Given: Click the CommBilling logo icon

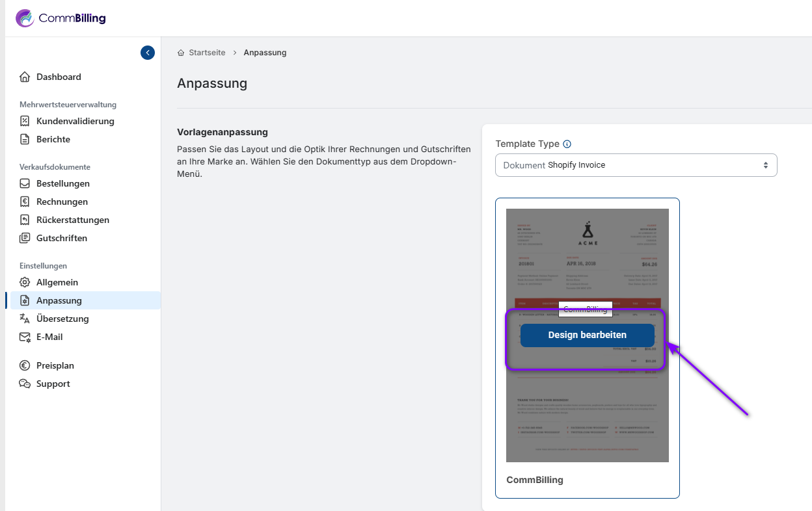Looking at the screenshot, I should pos(25,18).
